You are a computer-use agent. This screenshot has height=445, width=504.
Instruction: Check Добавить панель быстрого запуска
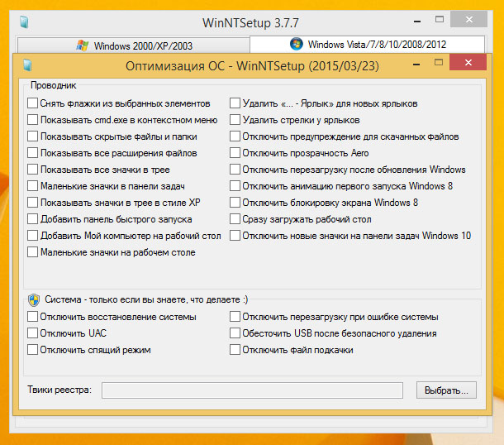click(x=32, y=219)
